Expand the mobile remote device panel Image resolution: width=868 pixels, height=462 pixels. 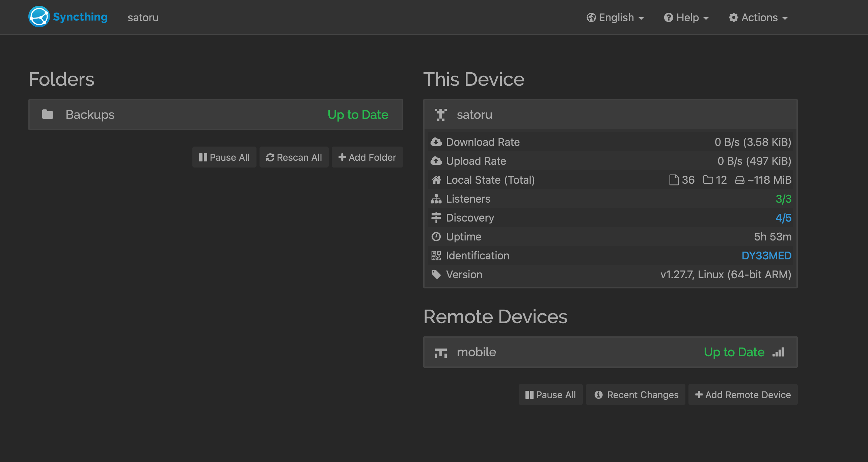click(x=610, y=352)
